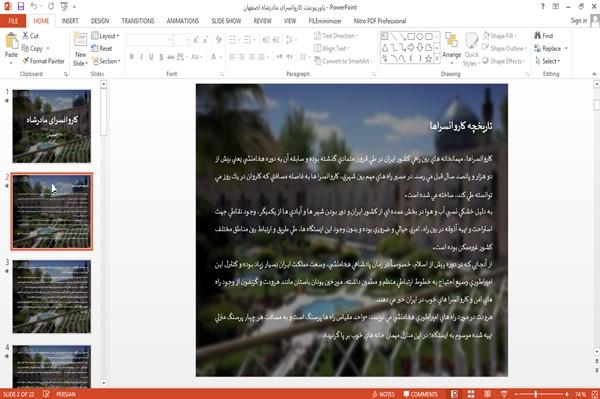Switch to the TRANSITIONS tab
600x399 pixels.
(x=138, y=21)
